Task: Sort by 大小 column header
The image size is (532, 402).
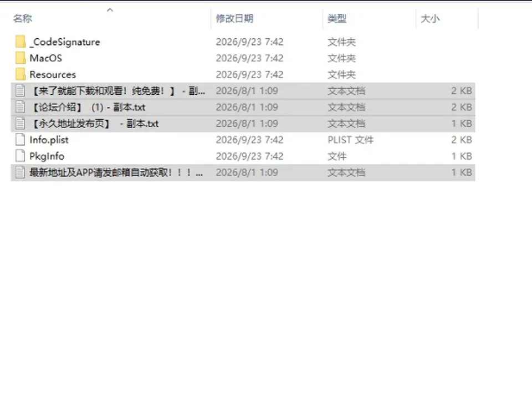Action: pos(430,18)
